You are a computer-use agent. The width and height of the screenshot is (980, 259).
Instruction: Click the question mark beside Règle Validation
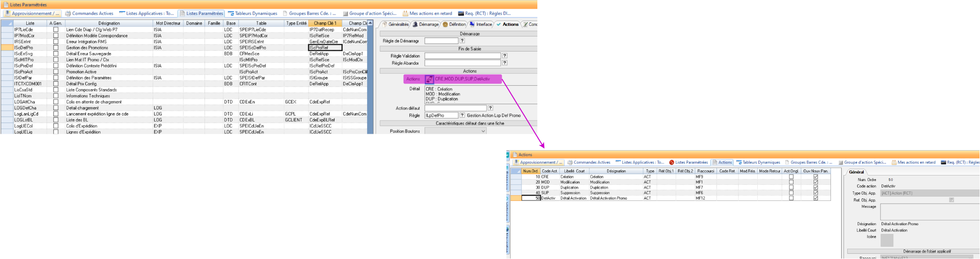pyautogui.click(x=505, y=56)
